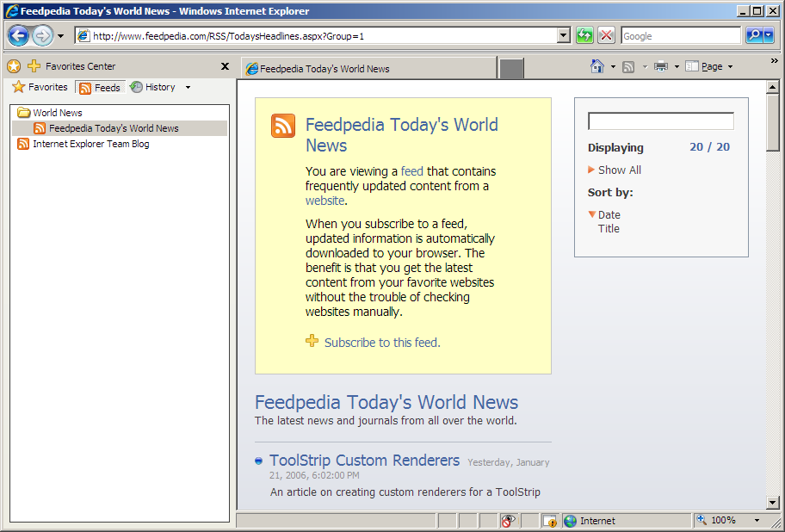Open the World News folder
The width and height of the screenshot is (785, 532).
(50, 113)
